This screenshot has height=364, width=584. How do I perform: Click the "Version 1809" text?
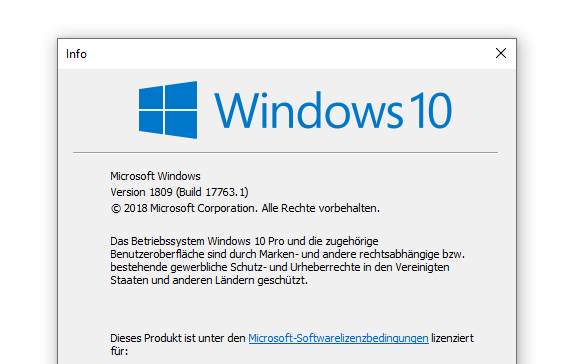pos(142,192)
